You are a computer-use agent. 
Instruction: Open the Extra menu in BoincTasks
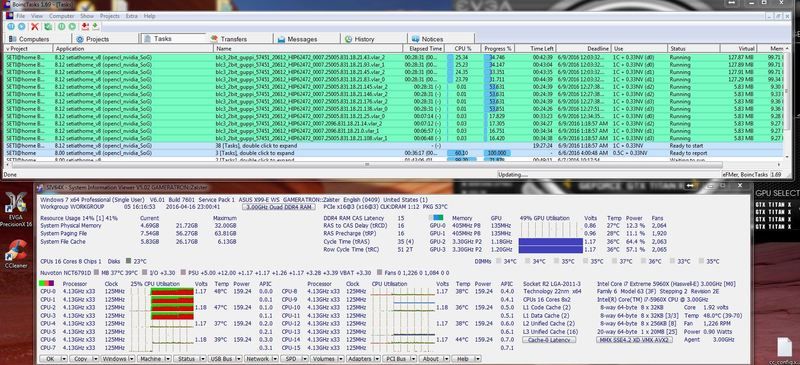pos(132,16)
